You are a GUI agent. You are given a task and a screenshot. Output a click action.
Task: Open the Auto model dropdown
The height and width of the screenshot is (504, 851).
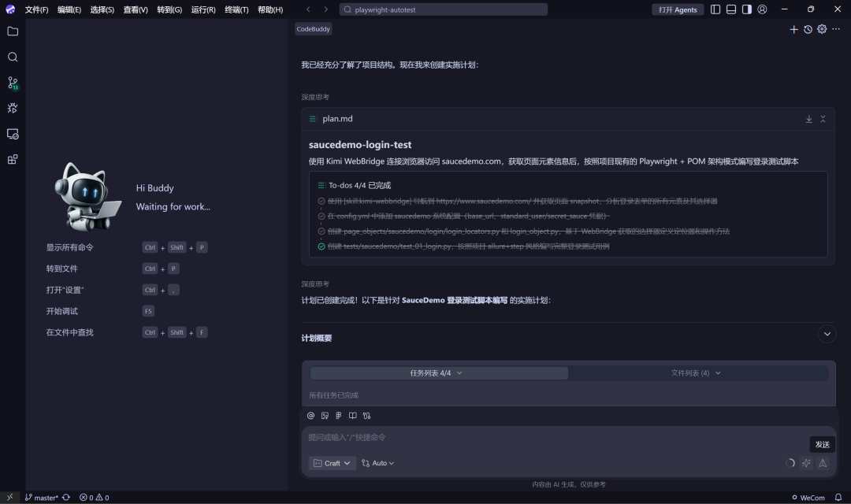(x=377, y=463)
